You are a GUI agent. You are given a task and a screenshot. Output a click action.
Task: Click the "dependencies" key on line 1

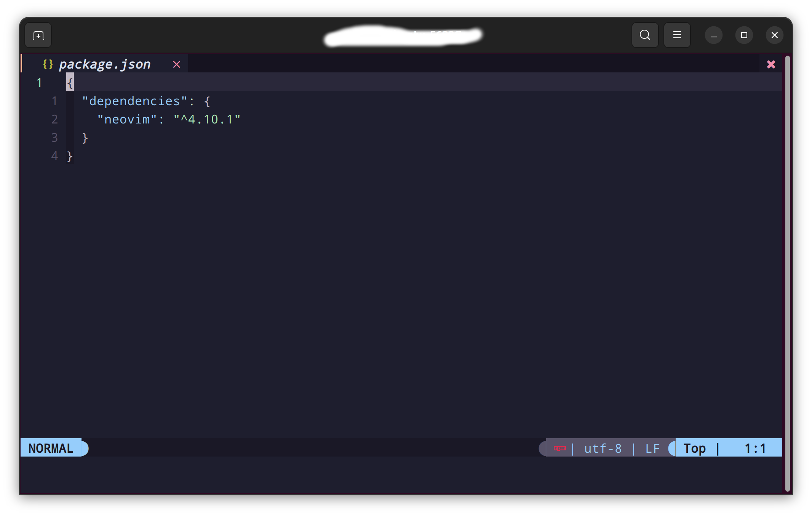(133, 101)
